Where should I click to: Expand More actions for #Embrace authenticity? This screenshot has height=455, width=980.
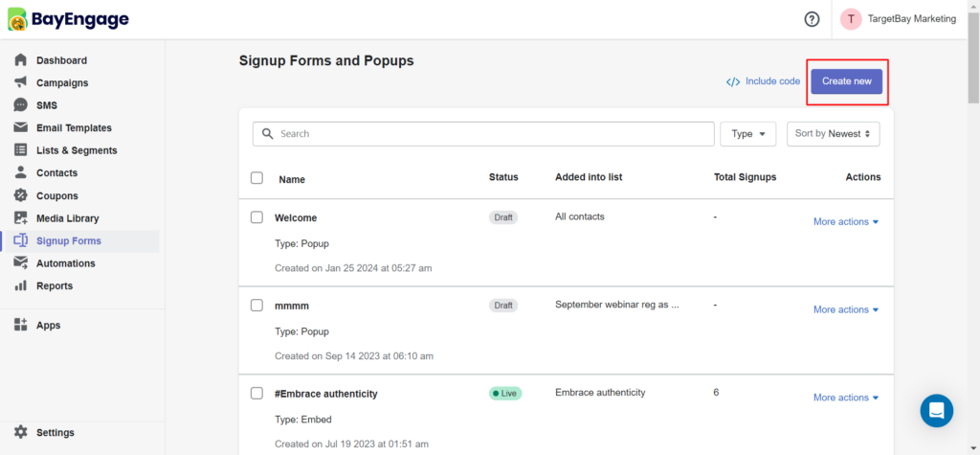[846, 398]
